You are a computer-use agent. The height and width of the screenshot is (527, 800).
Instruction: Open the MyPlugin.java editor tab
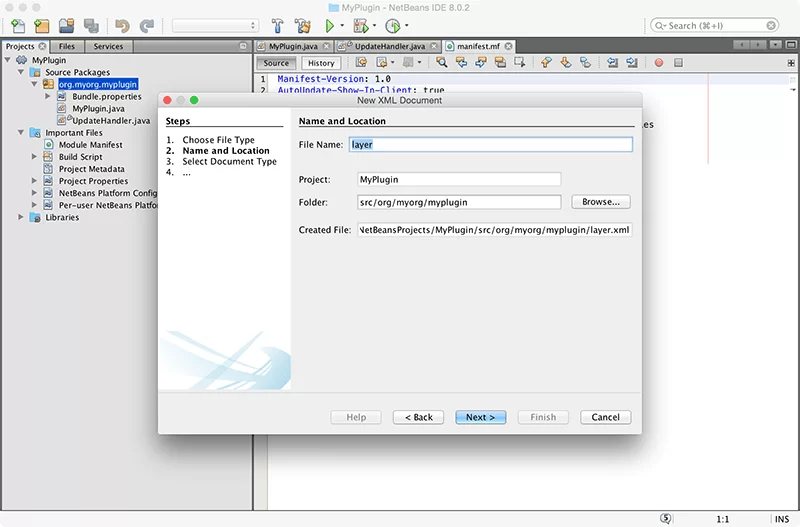pyautogui.click(x=293, y=46)
